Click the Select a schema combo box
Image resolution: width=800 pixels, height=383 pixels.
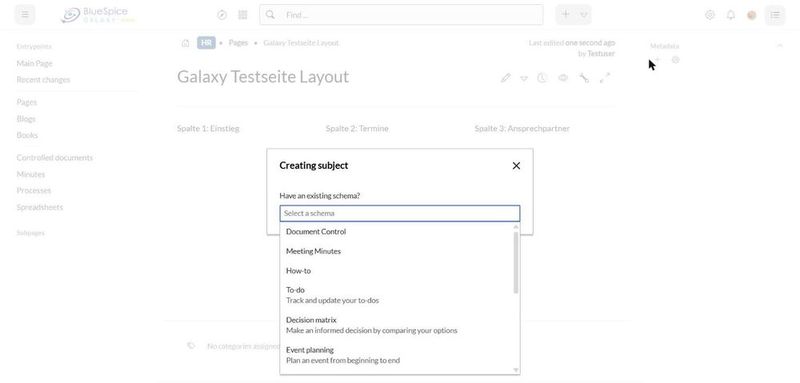tap(399, 213)
